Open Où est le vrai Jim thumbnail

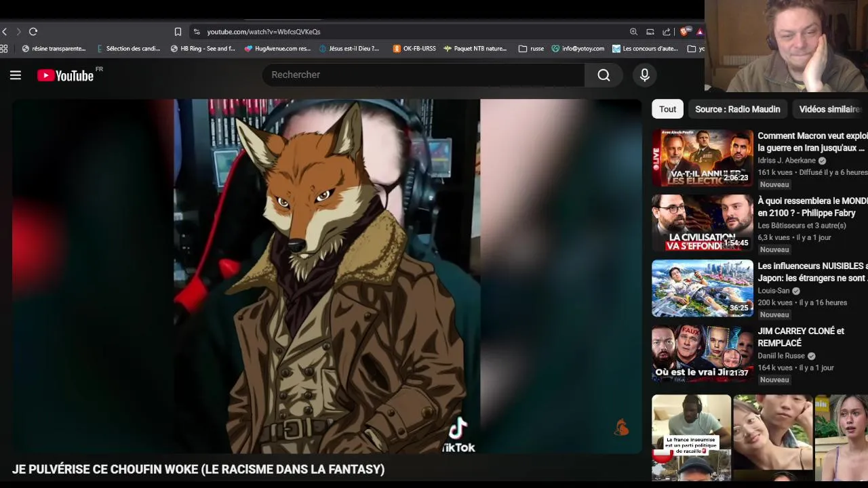point(703,353)
